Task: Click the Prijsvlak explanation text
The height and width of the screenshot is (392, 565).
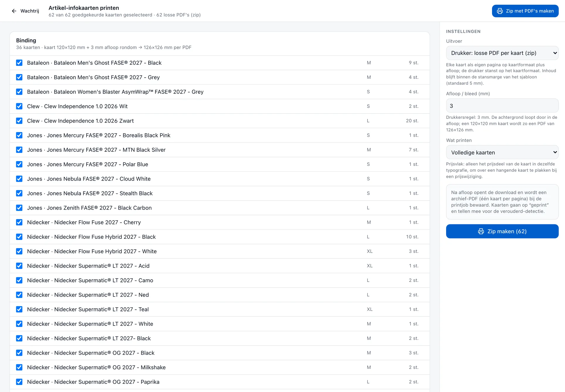Action: pos(501,170)
